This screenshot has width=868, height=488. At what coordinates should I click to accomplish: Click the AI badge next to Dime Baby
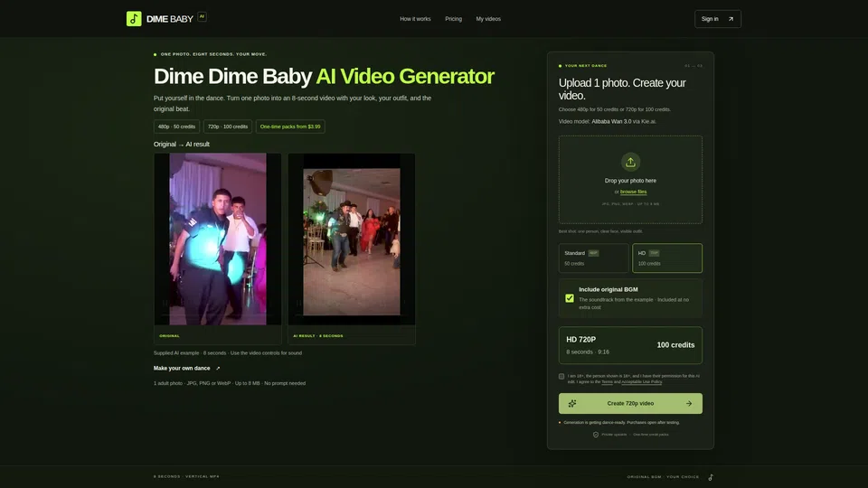[x=202, y=16]
